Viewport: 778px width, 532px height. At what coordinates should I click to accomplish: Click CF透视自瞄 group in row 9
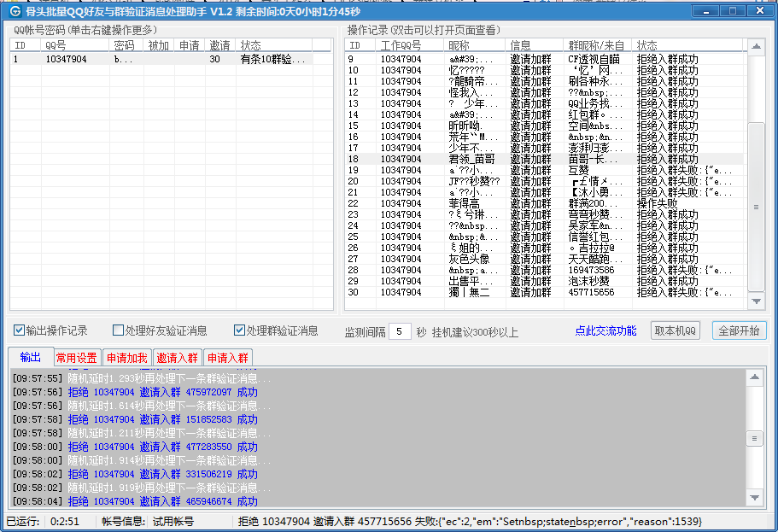pyautogui.click(x=594, y=59)
